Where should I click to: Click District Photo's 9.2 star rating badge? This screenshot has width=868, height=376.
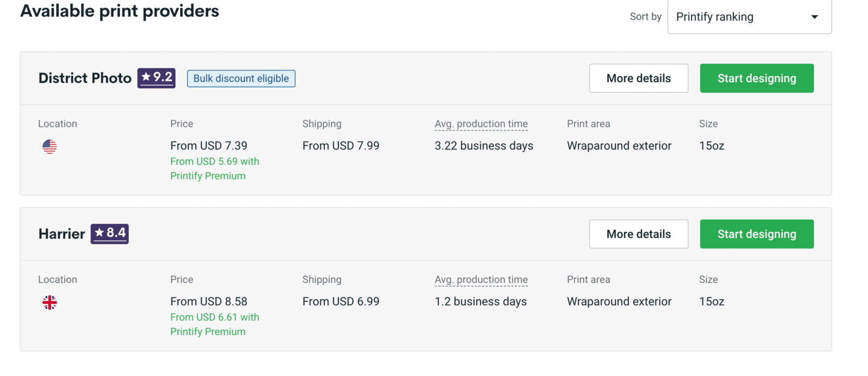point(156,78)
